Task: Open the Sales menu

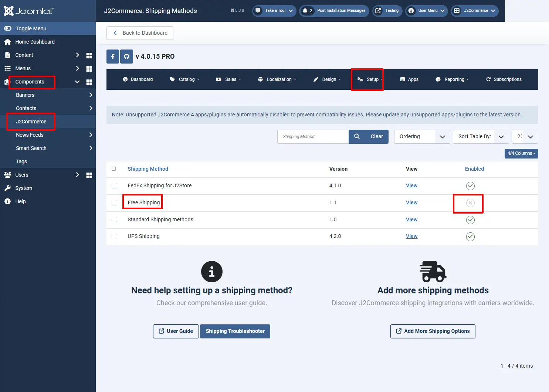Action: (x=228, y=79)
